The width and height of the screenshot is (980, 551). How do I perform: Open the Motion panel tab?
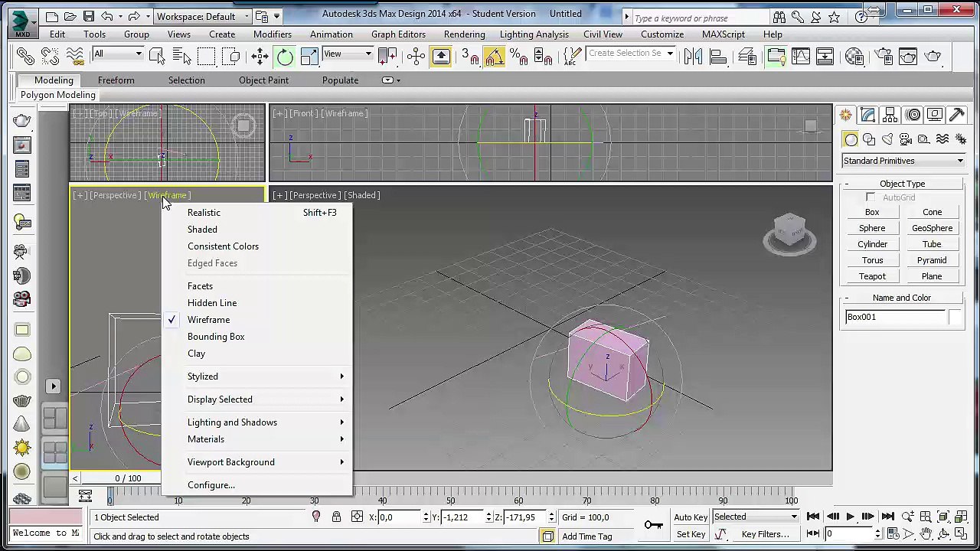point(913,115)
